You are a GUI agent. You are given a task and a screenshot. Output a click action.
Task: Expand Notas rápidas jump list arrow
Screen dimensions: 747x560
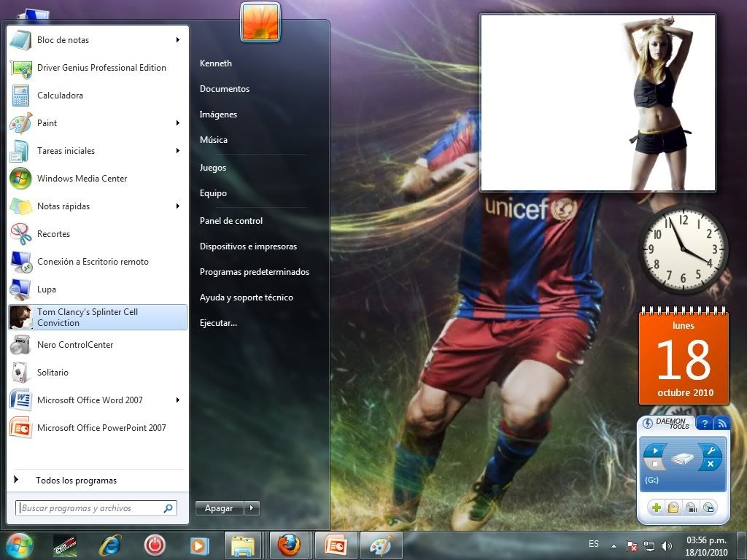point(178,206)
